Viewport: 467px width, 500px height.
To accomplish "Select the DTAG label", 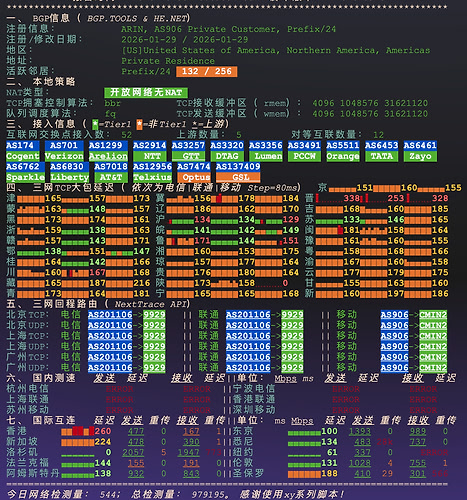I will (227, 156).
